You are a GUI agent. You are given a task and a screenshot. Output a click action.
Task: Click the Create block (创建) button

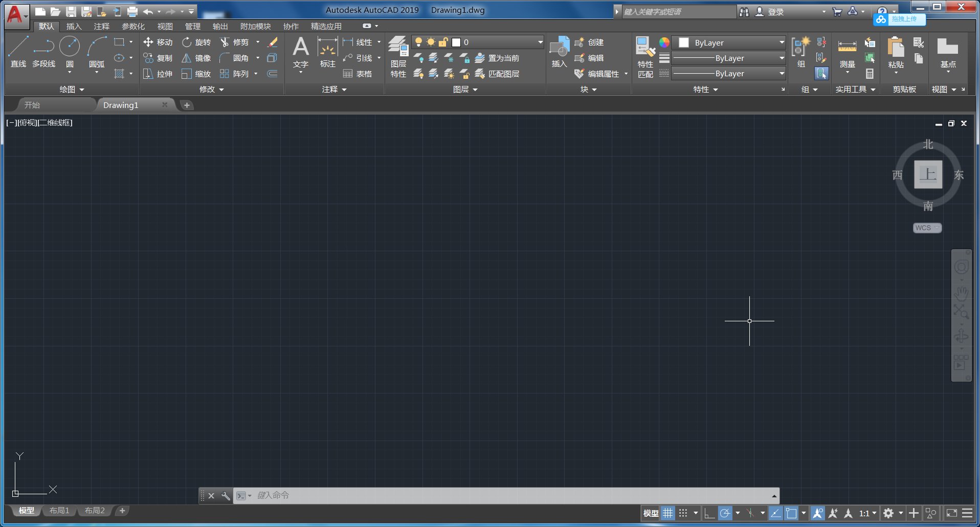tap(589, 42)
